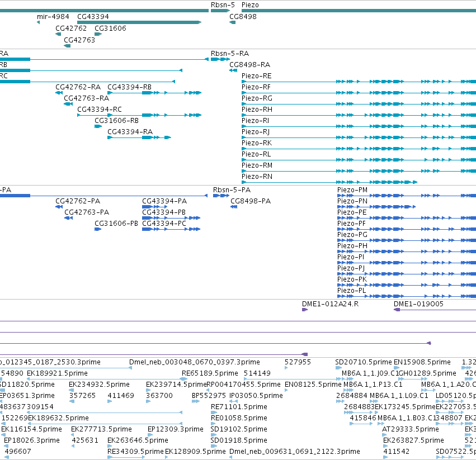Select protein Piezo-PH
476x460 pixels.
(352, 246)
